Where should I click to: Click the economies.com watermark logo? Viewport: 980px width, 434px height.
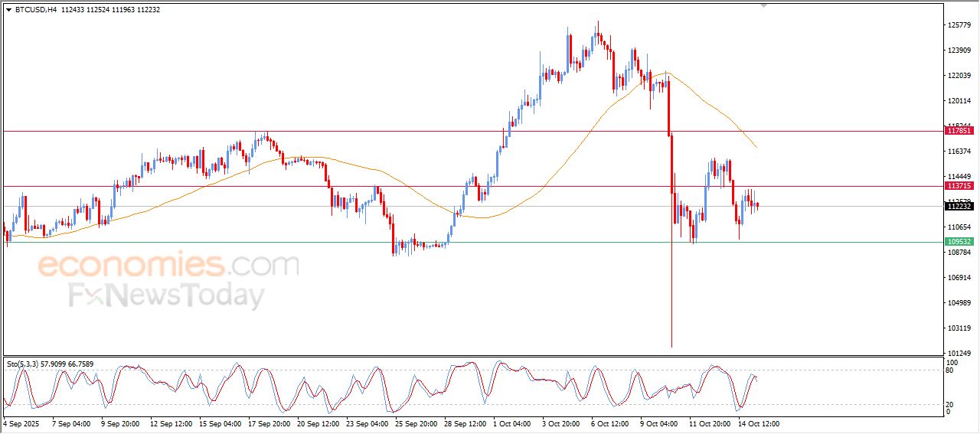tap(168, 266)
